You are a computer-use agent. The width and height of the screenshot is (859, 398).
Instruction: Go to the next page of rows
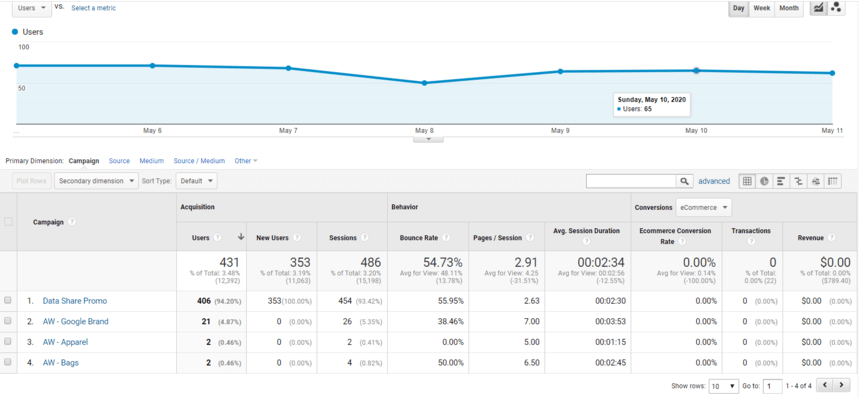(841, 385)
